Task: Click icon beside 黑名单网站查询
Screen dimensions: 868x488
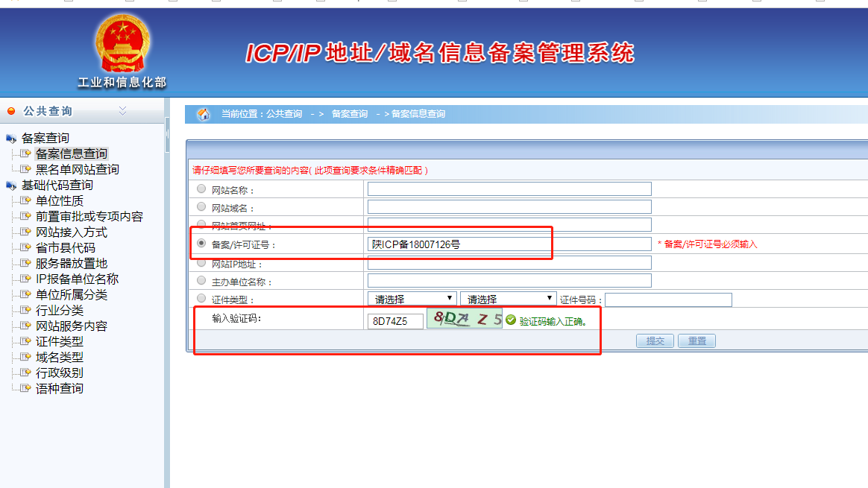Action: click(25, 169)
